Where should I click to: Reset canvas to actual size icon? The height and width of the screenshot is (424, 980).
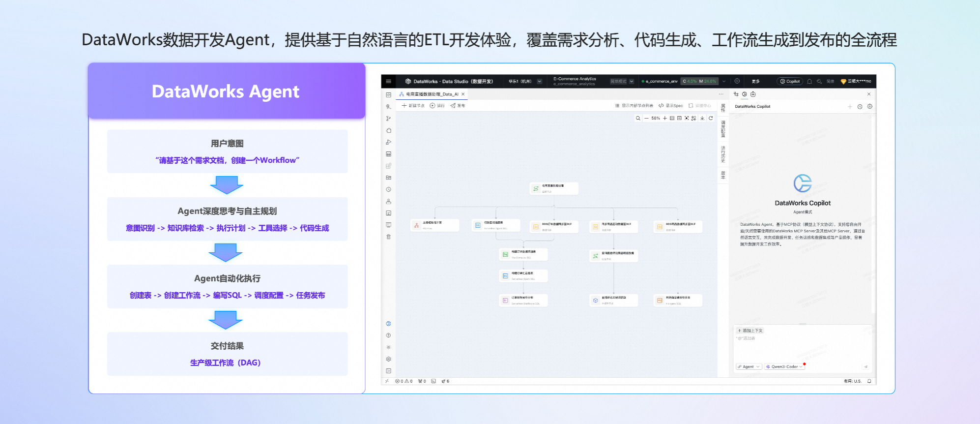[672, 118]
